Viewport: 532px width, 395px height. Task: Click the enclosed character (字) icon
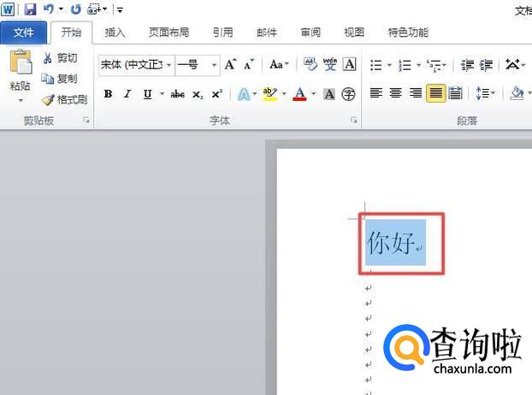click(x=349, y=94)
